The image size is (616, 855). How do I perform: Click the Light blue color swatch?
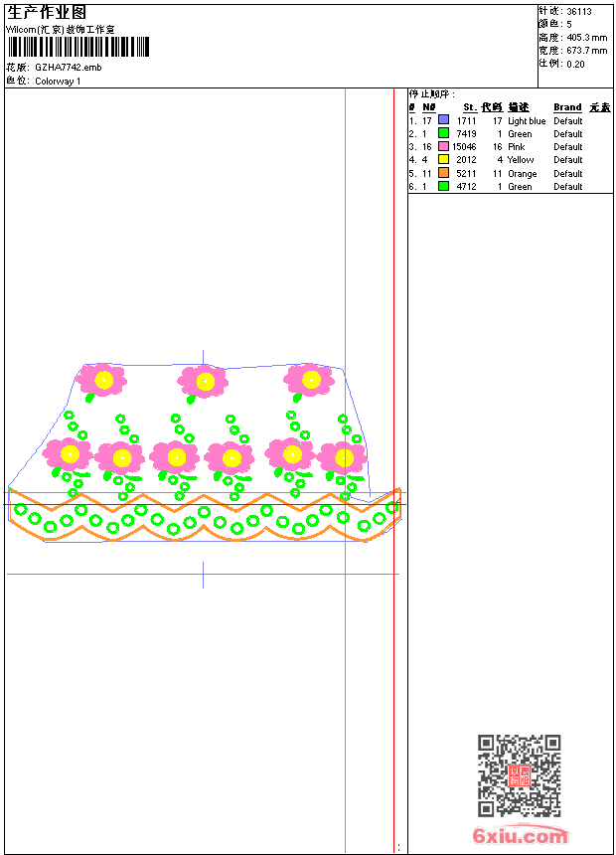tap(444, 120)
